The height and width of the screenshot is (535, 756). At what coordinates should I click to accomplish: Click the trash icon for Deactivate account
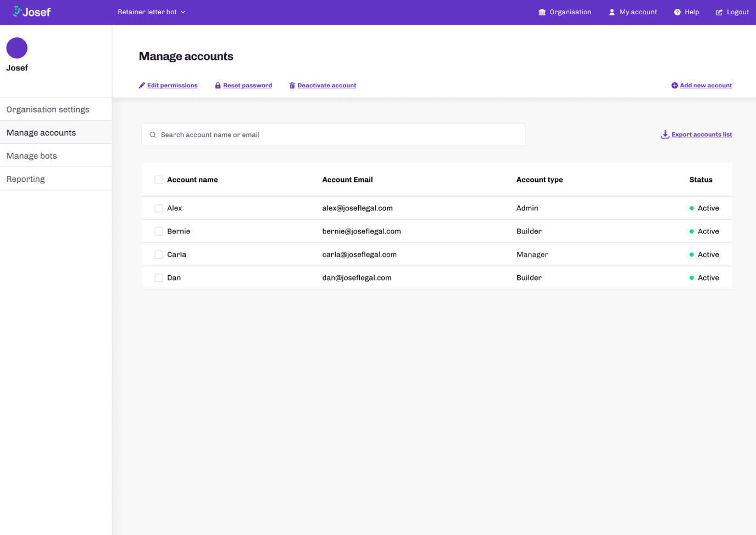coord(292,85)
